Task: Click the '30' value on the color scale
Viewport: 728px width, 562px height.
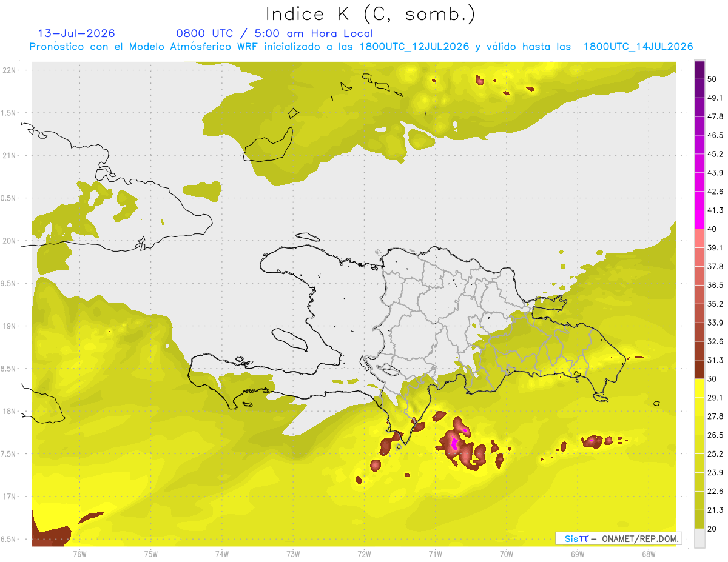Action: point(712,379)
